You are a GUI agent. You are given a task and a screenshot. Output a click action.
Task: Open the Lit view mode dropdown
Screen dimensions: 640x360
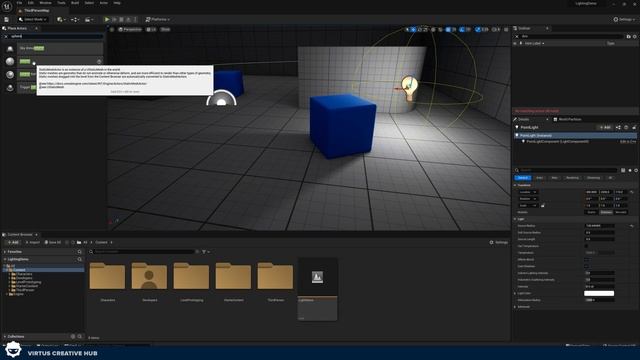point(151,29)
